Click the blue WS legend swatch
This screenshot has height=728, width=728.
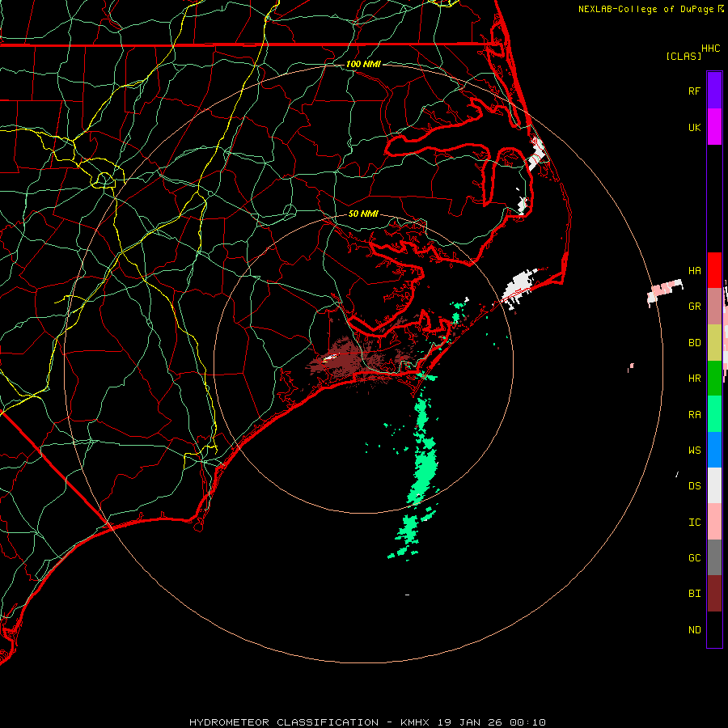(714, 450)
